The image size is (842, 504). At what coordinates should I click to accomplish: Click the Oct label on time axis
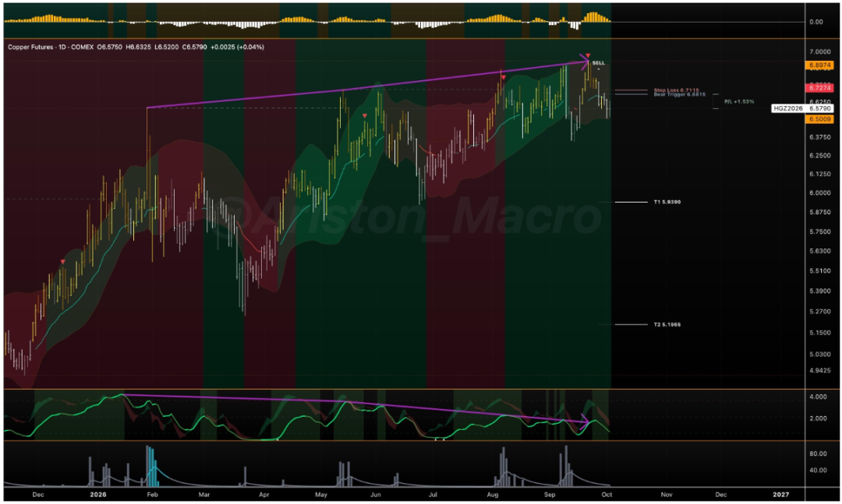(607, 495)
